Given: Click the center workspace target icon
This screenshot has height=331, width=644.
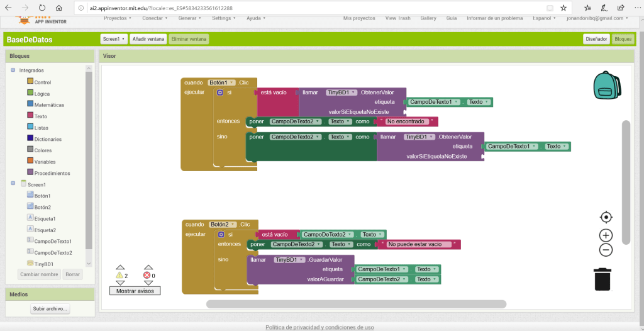Looking at the screenshot, I should (x=606, y=217).
